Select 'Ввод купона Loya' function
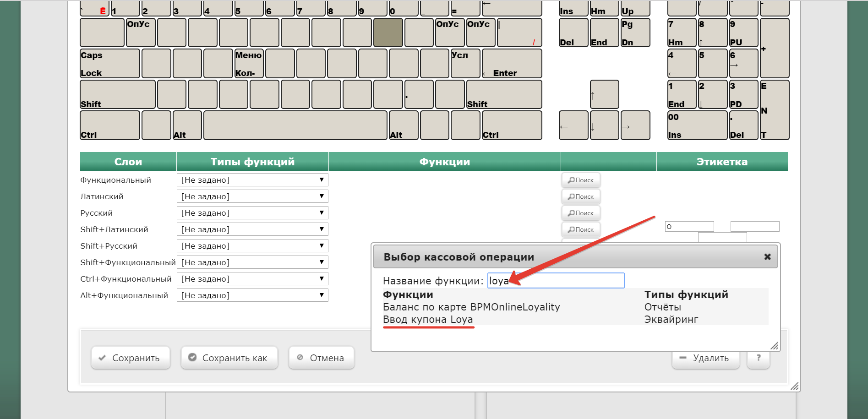Viewport: 868px width, 419px height. pos(428,320)
